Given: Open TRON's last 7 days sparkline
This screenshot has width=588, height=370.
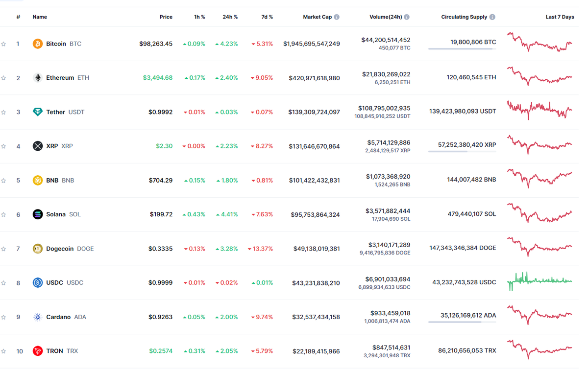Looking at the screenshot, I should point(539,349).
